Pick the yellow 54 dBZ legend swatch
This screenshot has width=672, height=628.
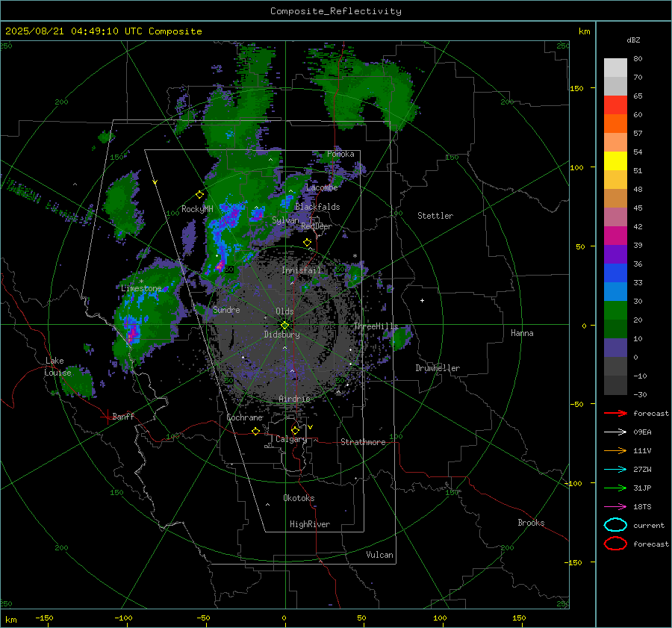tap(615, 161)
